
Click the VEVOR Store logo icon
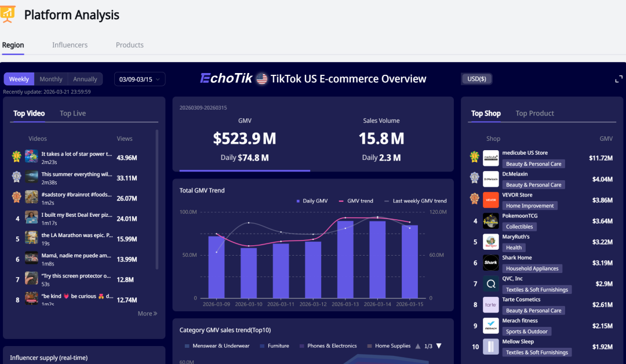pyautogui.click(x=491, y=199)
